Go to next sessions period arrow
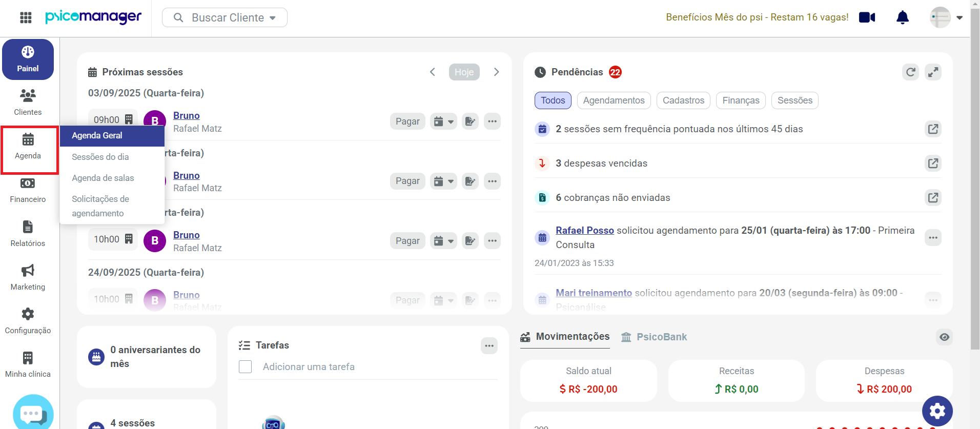The width and height of the screenshot is (980, 429). [496, 72]
